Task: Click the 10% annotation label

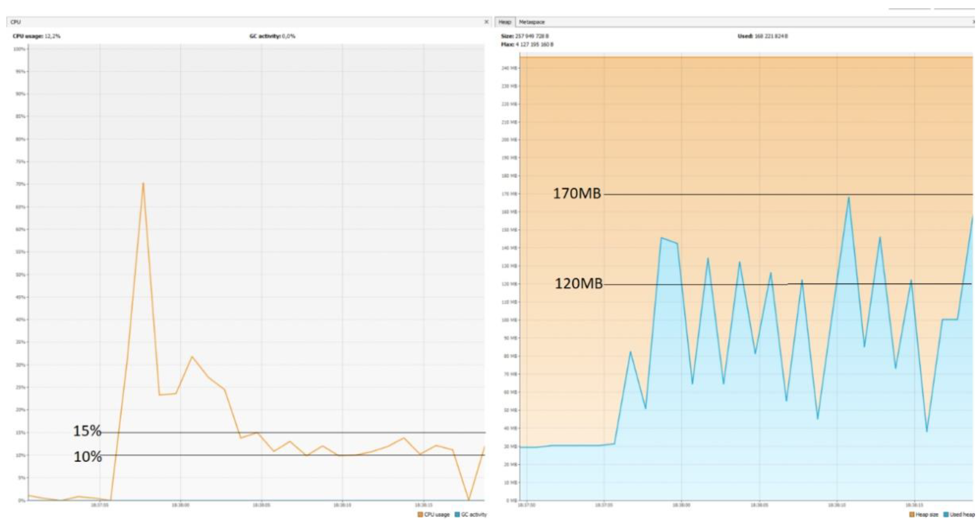Action: click(87, 457)
